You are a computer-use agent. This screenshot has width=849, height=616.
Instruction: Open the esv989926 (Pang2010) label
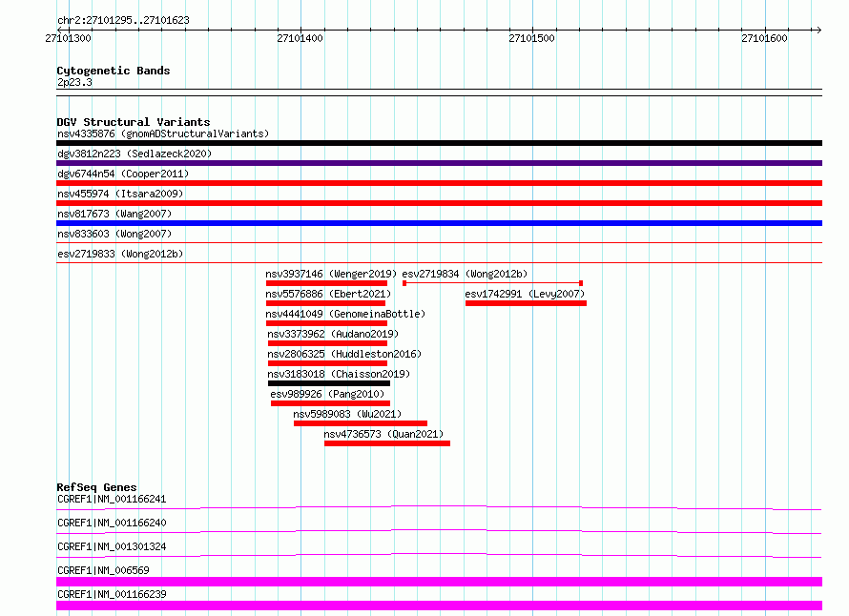point(327,394)
